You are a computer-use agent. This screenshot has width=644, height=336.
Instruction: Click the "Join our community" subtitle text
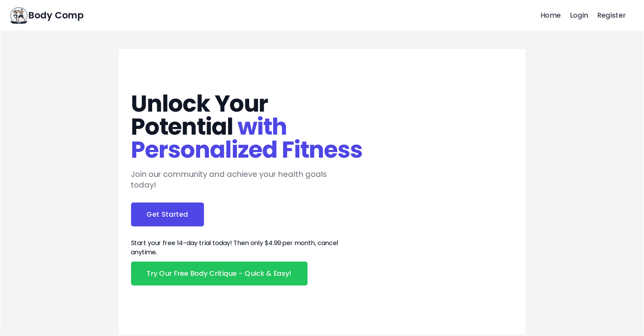[x=229, y=174]
